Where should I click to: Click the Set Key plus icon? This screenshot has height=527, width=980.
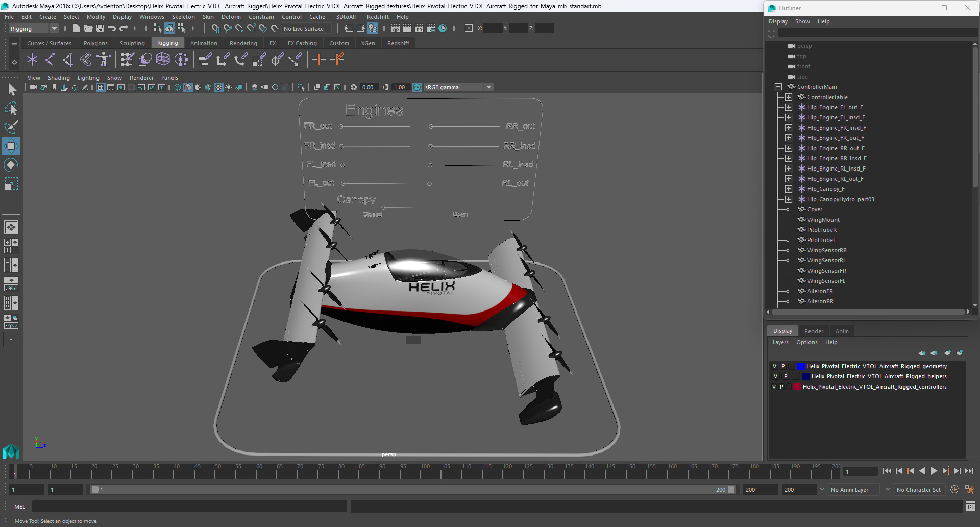pos(319,60)
